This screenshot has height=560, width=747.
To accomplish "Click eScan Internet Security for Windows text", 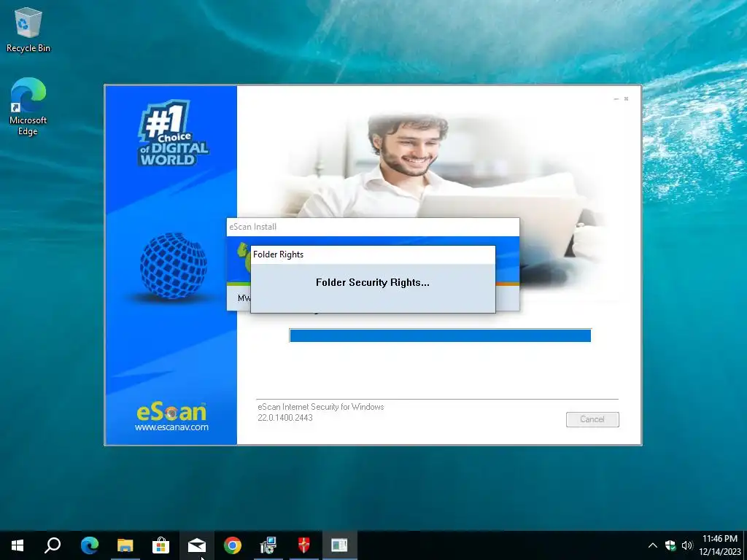I will coord(321,407).
